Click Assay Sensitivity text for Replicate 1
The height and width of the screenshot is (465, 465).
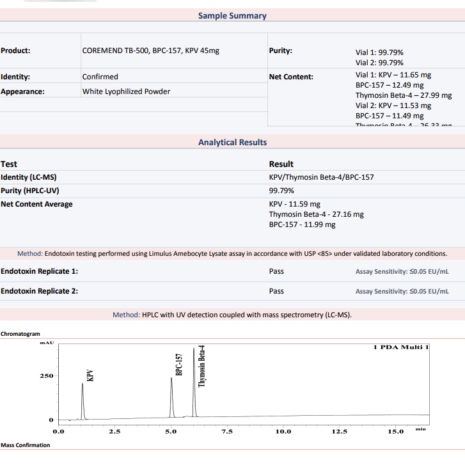tap(402, 272)
